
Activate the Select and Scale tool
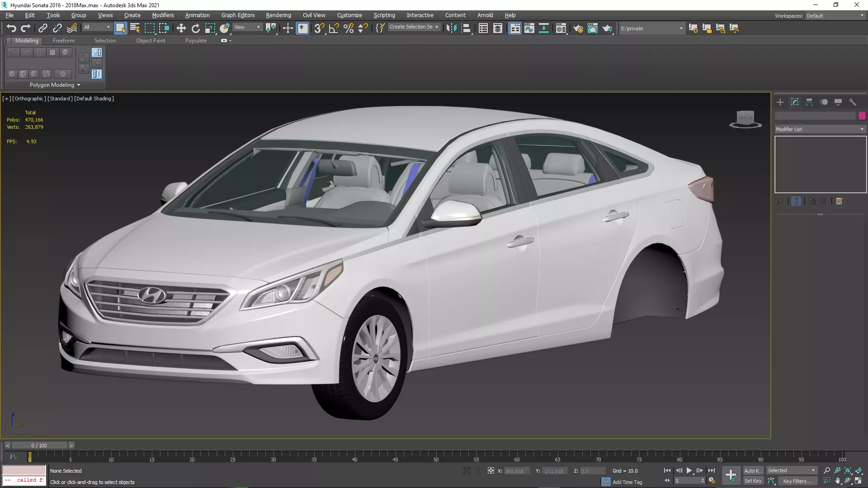click(x=210, y=28)
